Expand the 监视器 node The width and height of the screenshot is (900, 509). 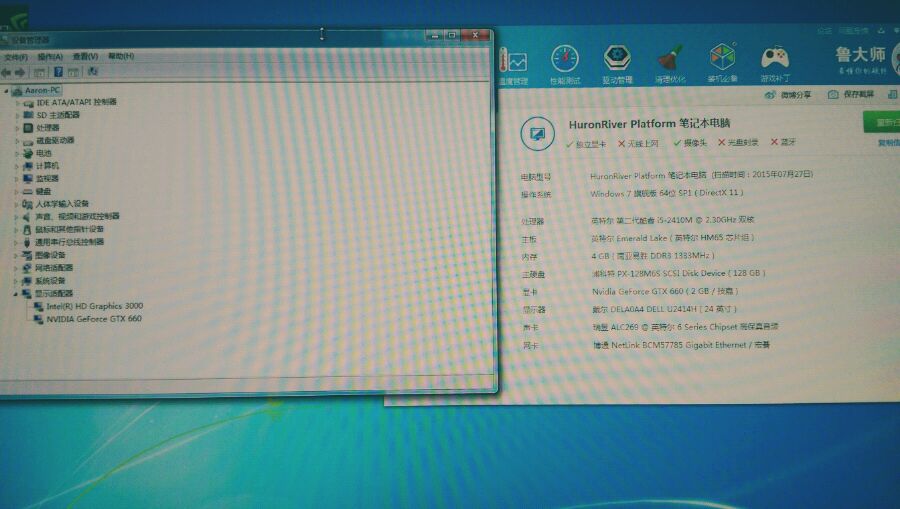point(17,179)
